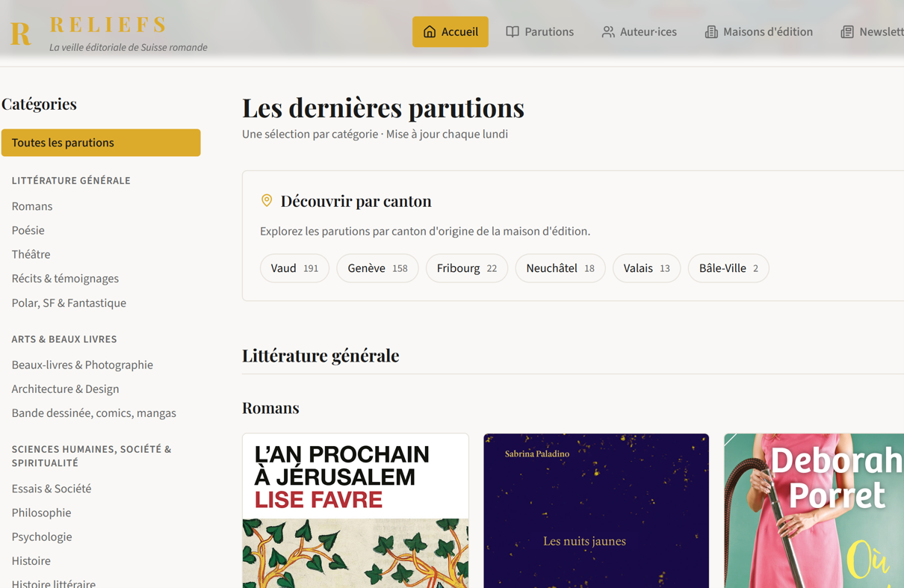
Task: Click the home icon in Accueil
Action: (430, 31)
